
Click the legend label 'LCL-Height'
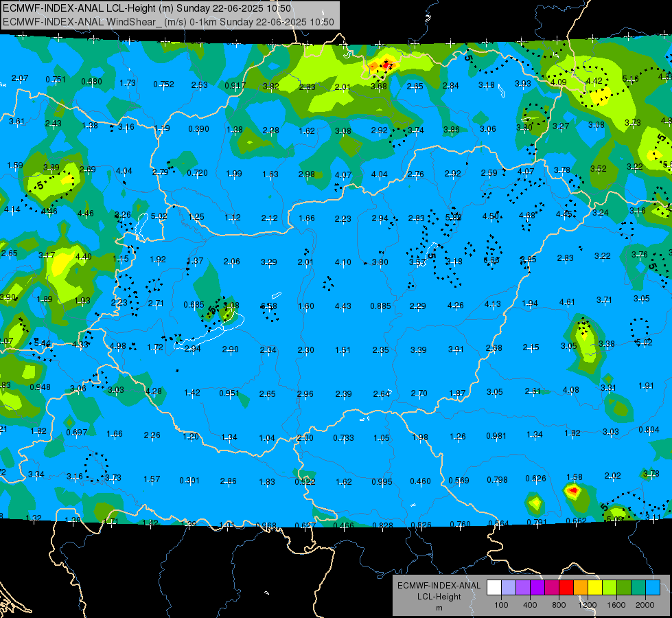(439, 597)
